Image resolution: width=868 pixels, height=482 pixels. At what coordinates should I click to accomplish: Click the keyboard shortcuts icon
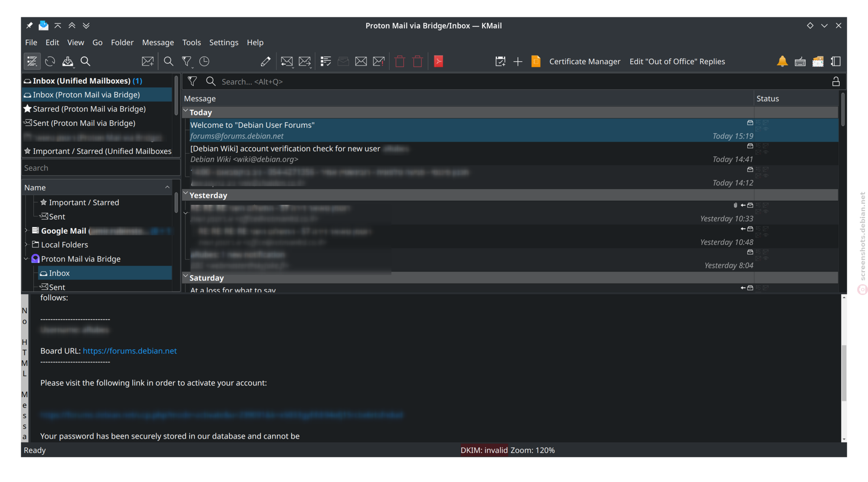pyautogui.click(x=800, y=62)
